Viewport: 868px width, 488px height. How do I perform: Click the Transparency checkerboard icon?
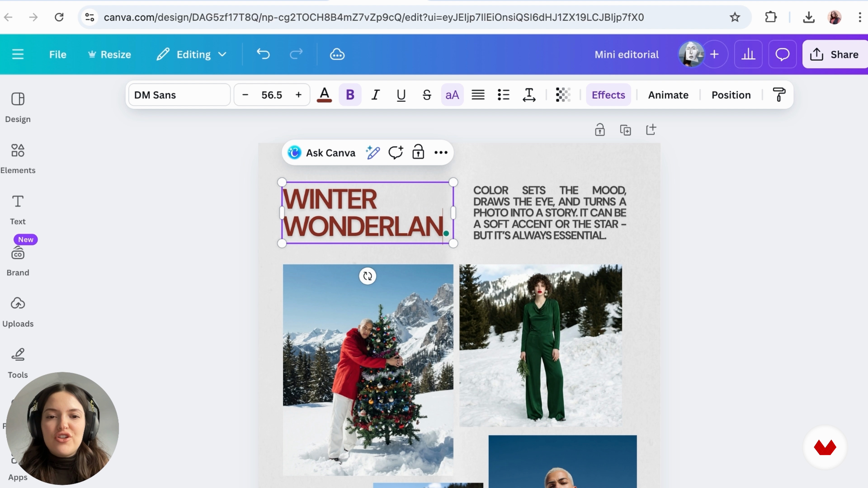563,95
